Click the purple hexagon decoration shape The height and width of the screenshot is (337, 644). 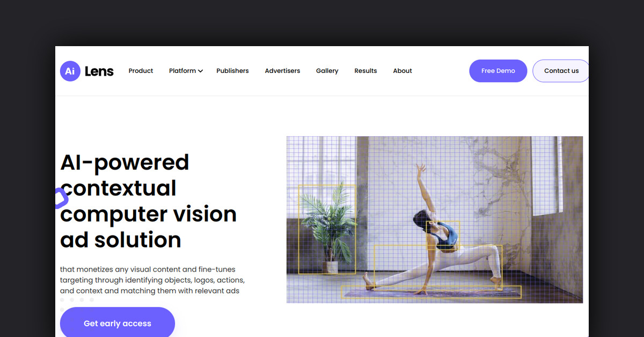coord(61,198)
